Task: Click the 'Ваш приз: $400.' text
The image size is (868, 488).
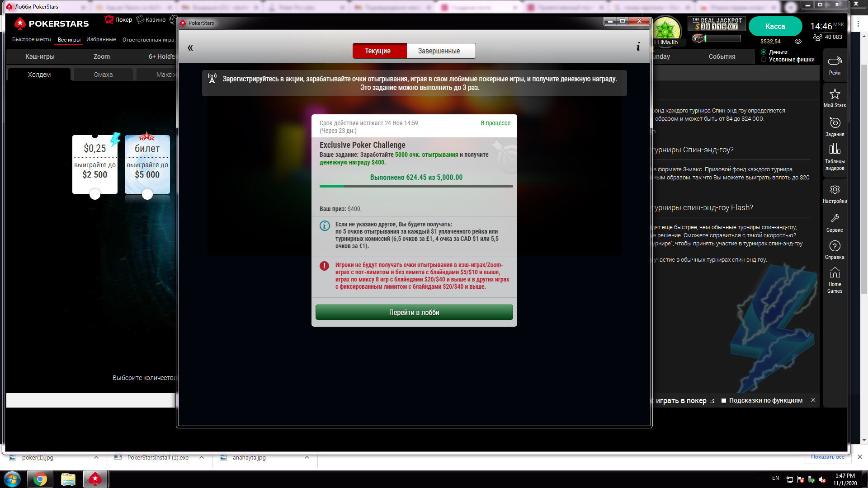Action: [340, 209]
